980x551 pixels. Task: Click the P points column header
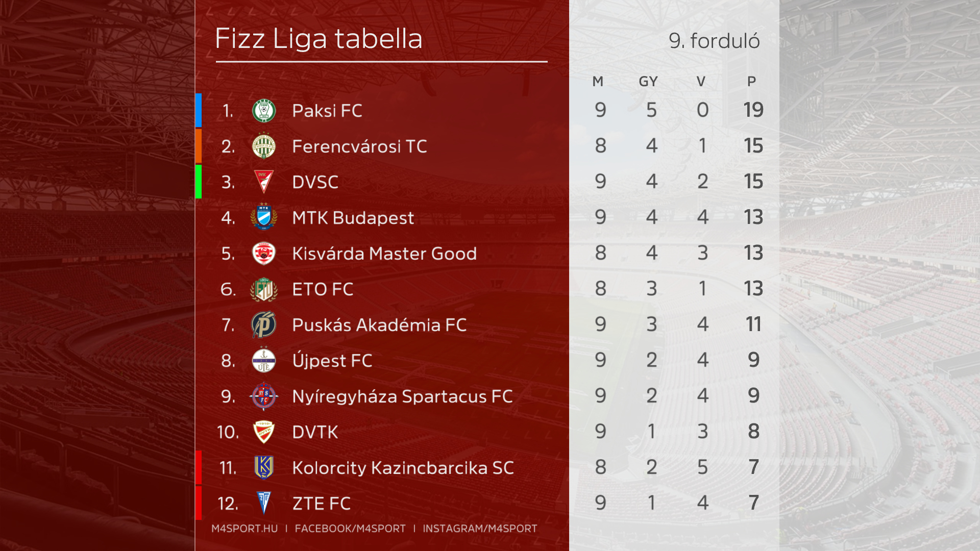pos(751,82)
